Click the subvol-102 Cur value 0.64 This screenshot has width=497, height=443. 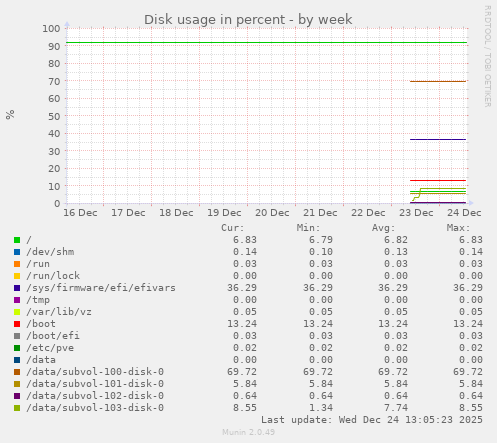pos(245,396)
